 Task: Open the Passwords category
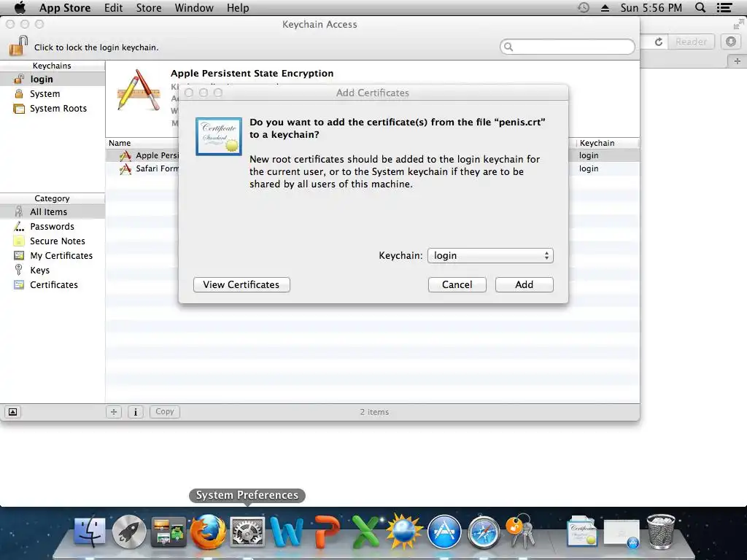click(x=53, y=227)
